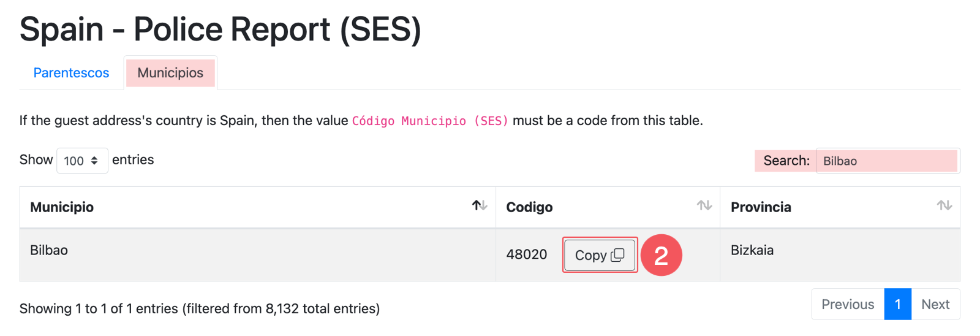Click the Spain - Police Report (SES) heading
The width and height of the screenshot is (980, 336).
(x=220, y=29)
